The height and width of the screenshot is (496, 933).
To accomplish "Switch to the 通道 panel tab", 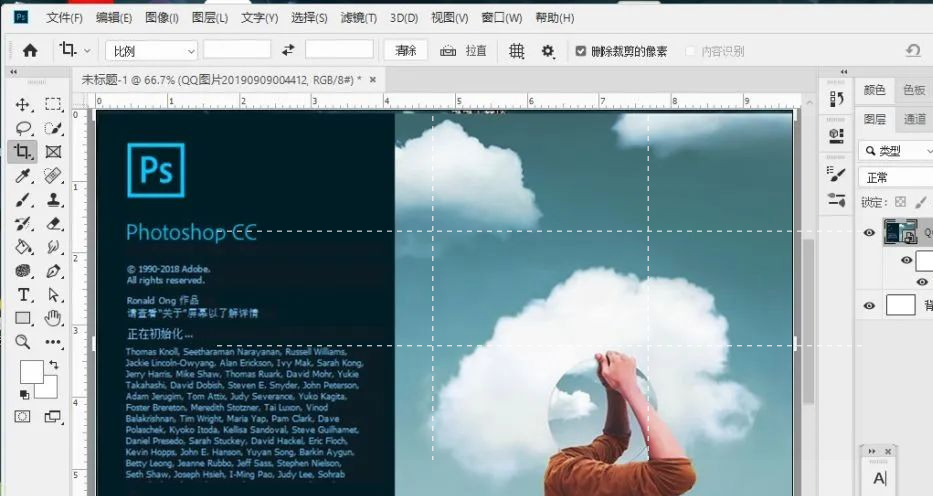I will point(914,119).
